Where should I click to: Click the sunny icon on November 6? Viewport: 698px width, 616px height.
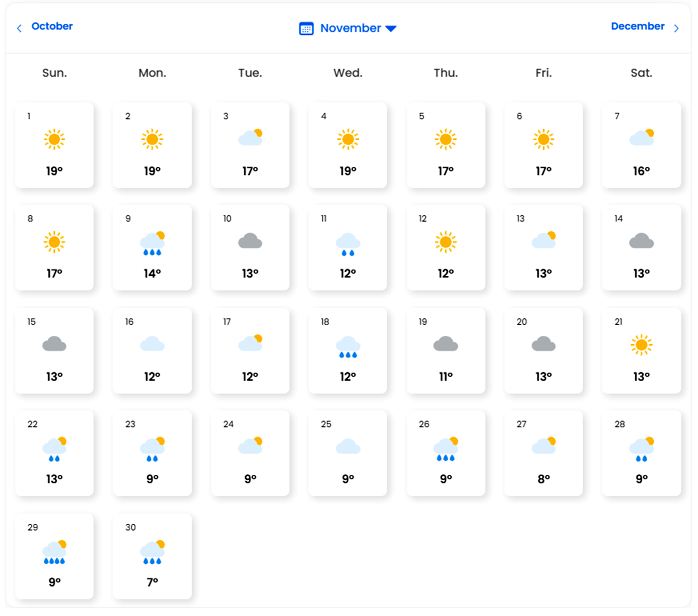pyautogui.click(x=543, y=139)
